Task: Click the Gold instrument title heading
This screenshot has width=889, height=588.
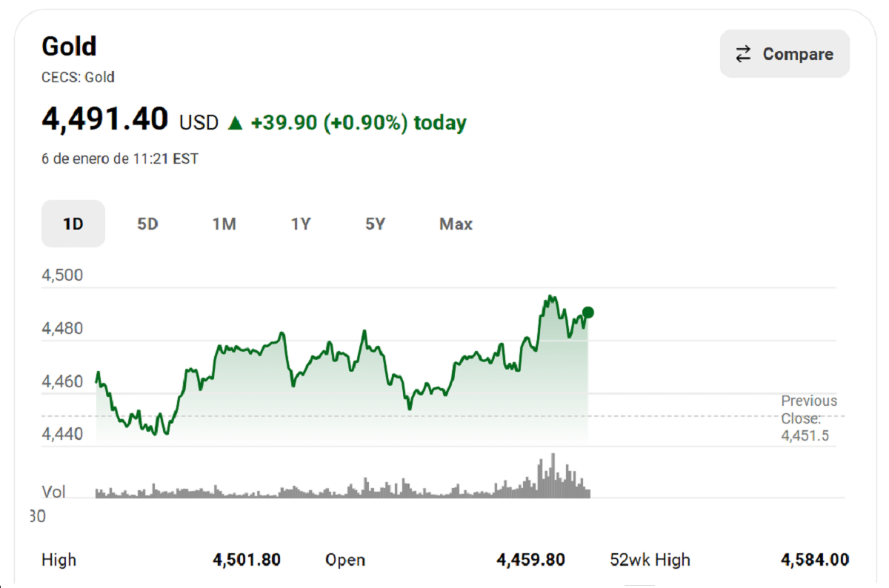Action: [x=69, y=46]
